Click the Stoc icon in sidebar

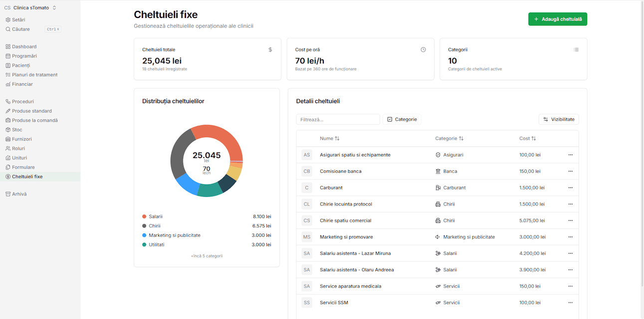(8, 130)
